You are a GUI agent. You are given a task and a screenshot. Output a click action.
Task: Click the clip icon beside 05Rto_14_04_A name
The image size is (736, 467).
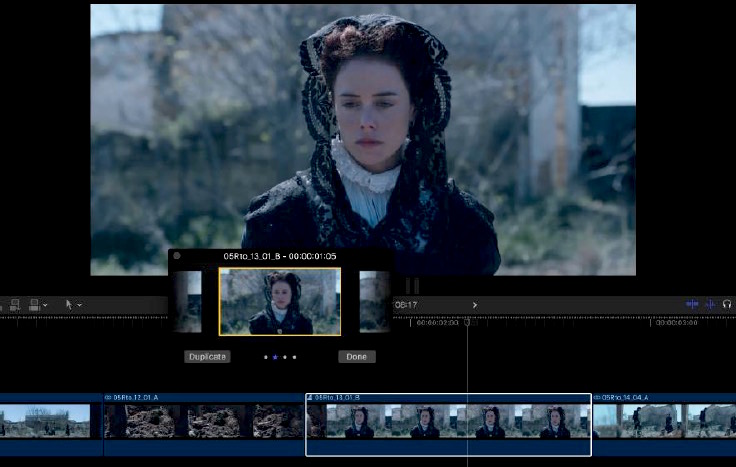pos(598,398)
